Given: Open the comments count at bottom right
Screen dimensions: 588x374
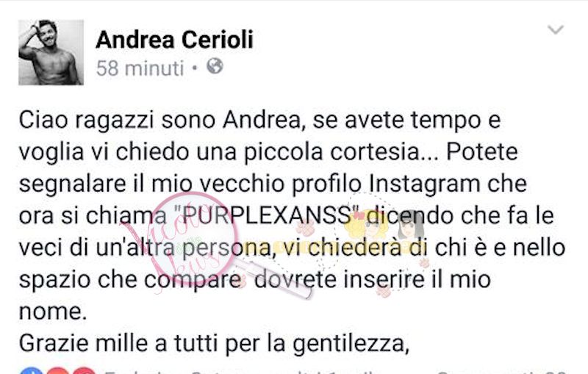Looking at the screenshot, I should [x=502, y=372].
